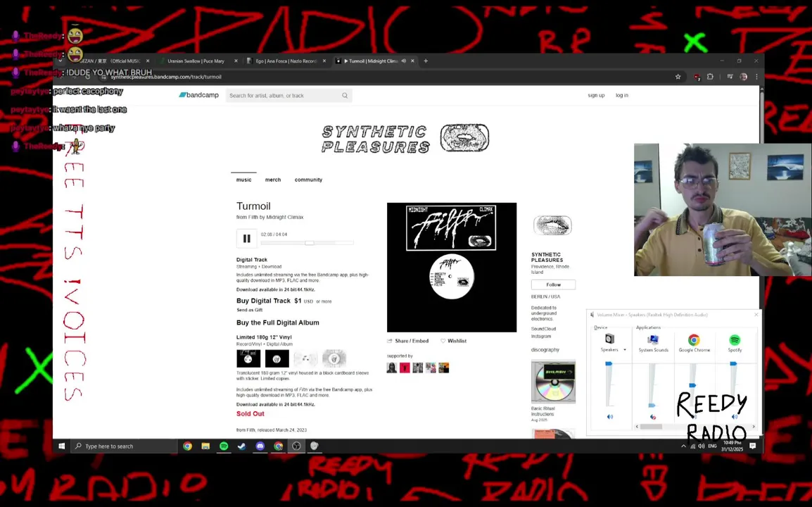Click the Volume Mixer scroll left arrow

coord(637,427)
